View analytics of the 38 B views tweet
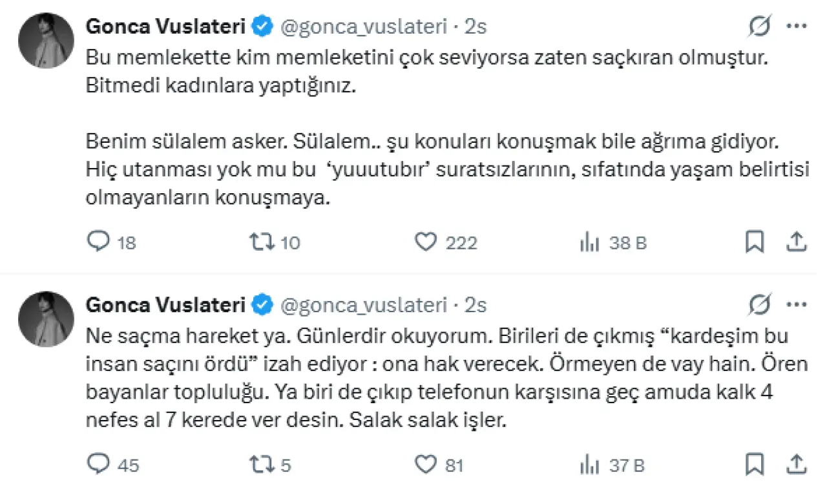The height and width of the screenshot is (504, 827). (589, 242)
